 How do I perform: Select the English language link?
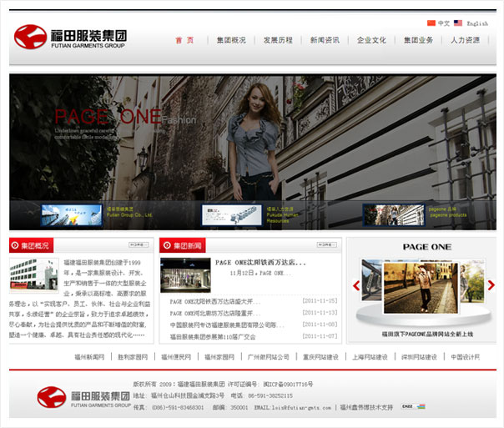click(477, 23)
